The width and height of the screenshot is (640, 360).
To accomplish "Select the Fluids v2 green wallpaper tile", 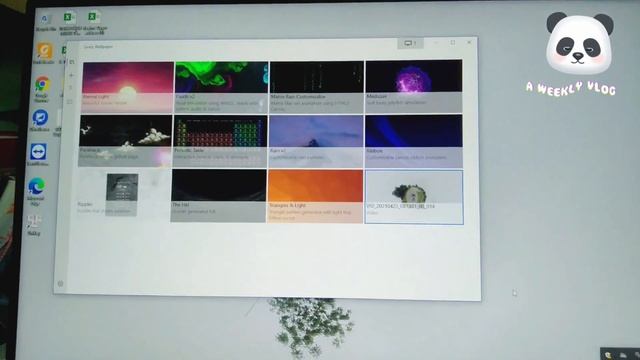I will 222,87.
